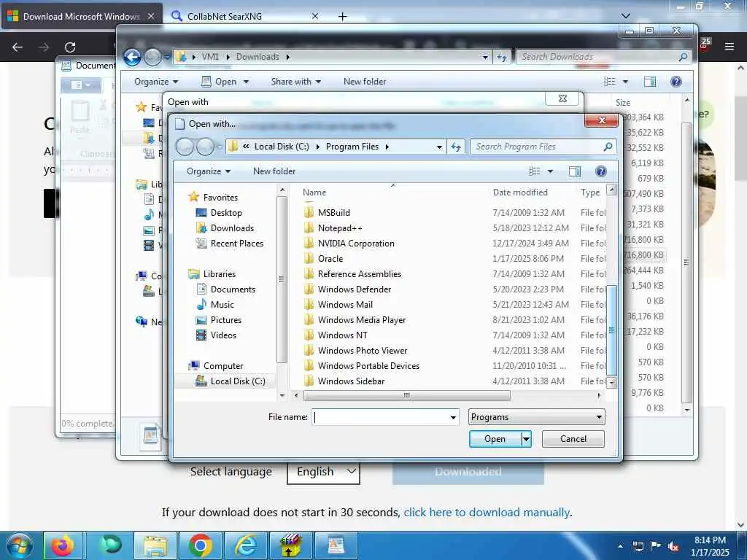Viewport: 747px width, 560px height.
Task: Refresh the Program Files location
Action: [456, 147]
